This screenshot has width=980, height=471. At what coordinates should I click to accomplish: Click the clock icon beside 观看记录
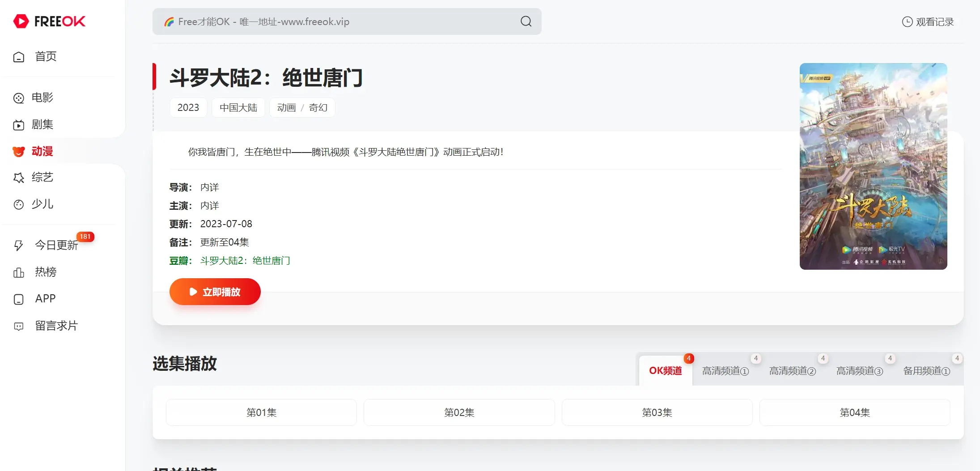tap(907, 22)
